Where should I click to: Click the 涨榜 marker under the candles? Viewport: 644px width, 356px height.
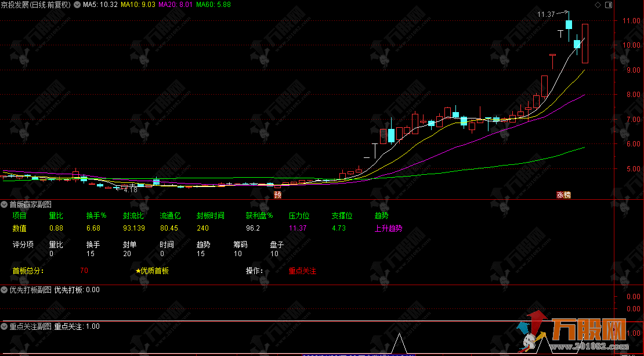tap(563, 195)
